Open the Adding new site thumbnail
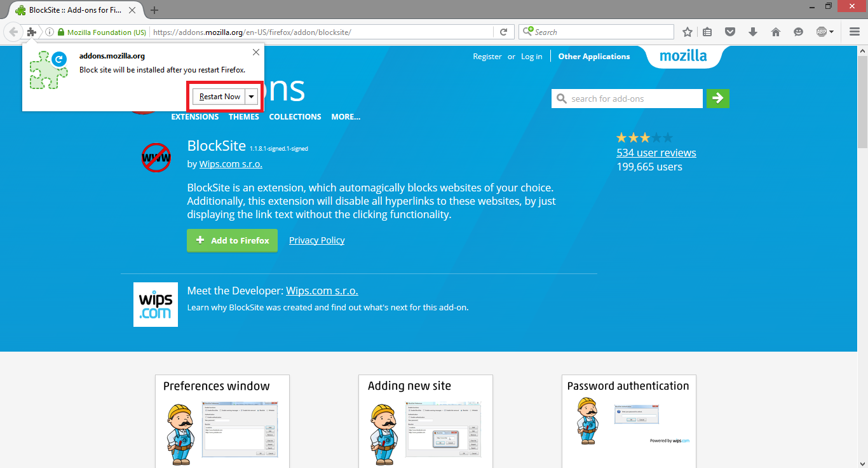Viewport: 868px width, 468px height. [x=426, y=422]
